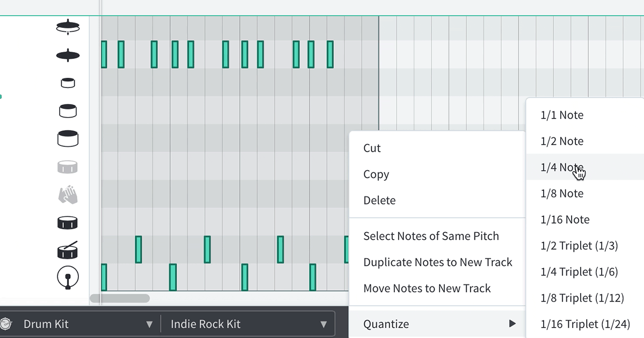Image resolution: width=644 pixels, height=338 pixels.
Task: Click Select Notes of Same Pitch
Action: [x=431, y=236]
